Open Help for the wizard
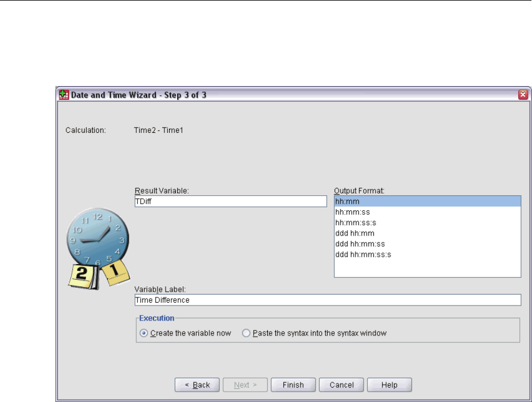This screenshot has height=402, width=532. tap(389, 385)
